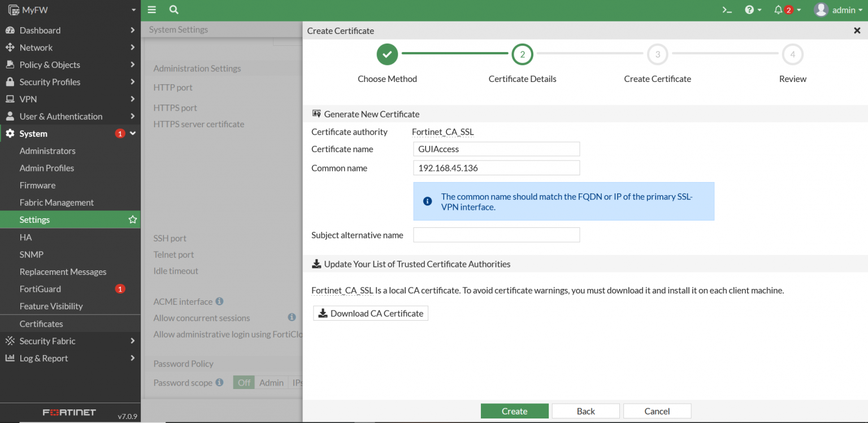The height and width of the screenshot is (423, 868).
Task: Click the Subject alternative name field
Action: (496, 235)
